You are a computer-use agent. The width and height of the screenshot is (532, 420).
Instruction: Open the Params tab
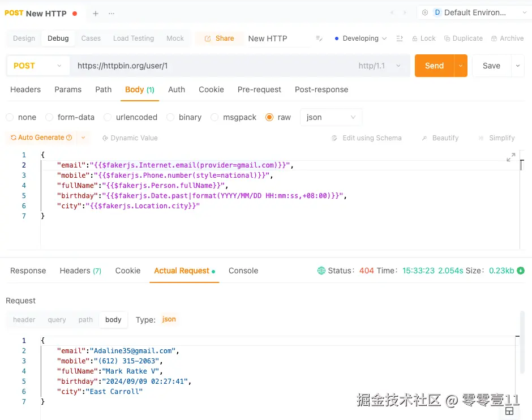coord(68,89)
